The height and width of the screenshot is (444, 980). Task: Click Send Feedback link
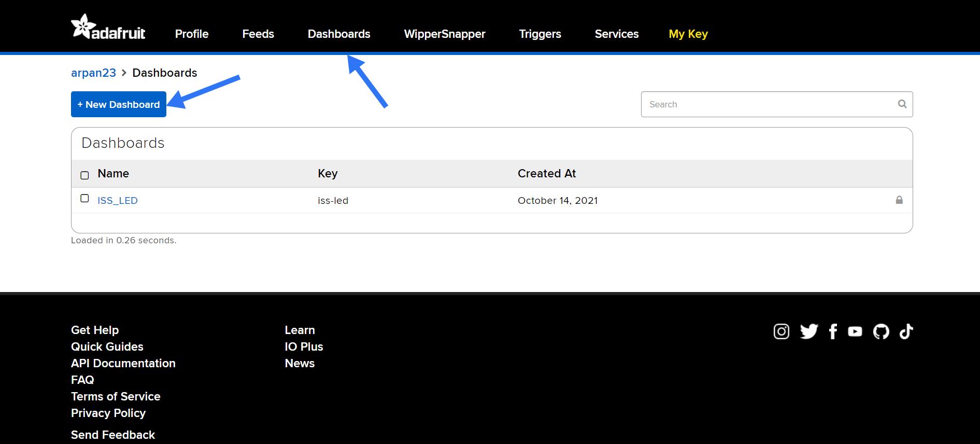tap(113, 435)
